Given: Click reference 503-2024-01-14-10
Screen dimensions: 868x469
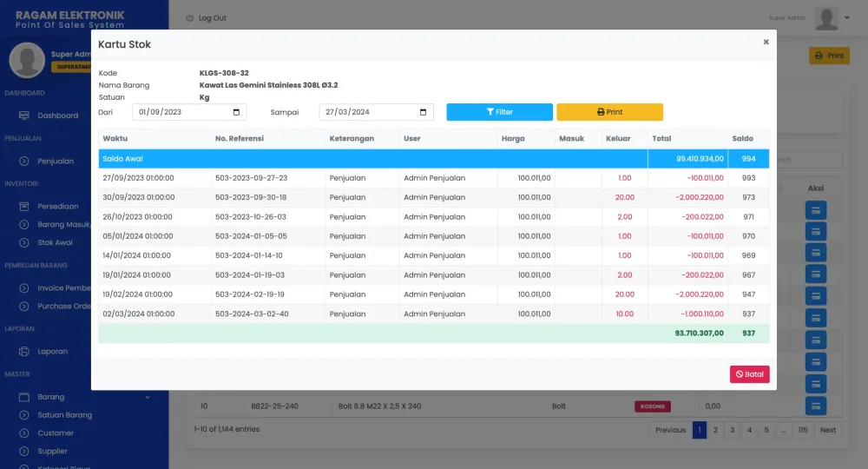Looking at the screenshot, I should pos(248,256).
